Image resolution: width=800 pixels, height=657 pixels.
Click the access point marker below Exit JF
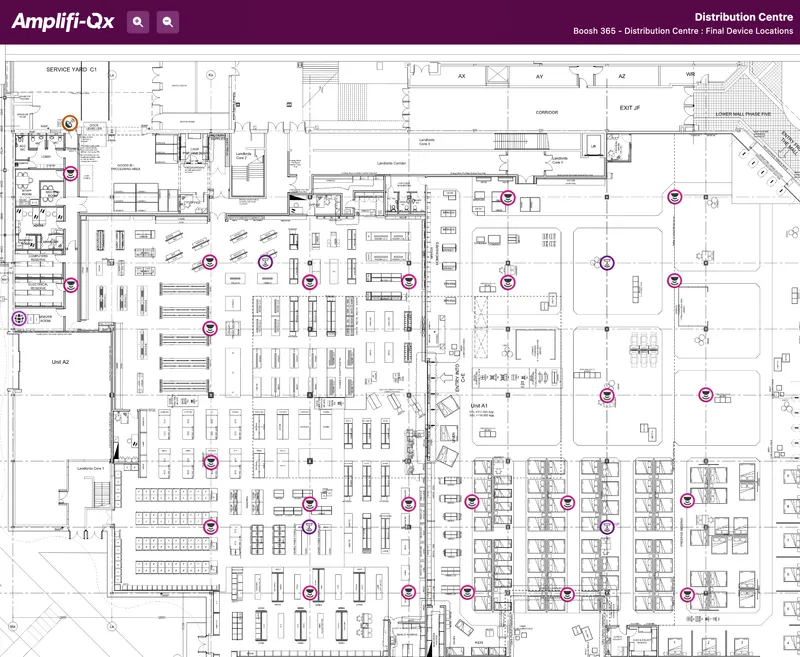[x=674, y=196]
